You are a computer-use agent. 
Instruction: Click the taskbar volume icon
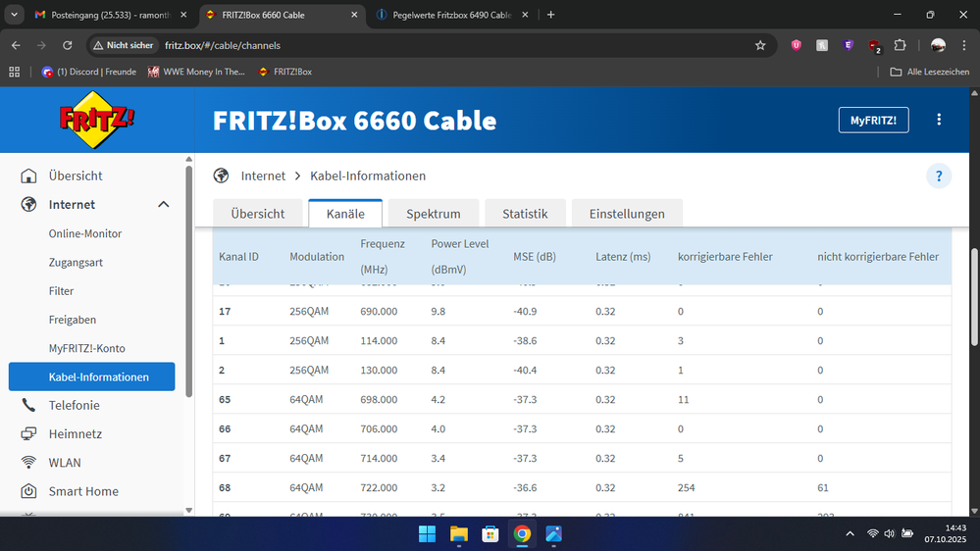[x=890, y=533]
